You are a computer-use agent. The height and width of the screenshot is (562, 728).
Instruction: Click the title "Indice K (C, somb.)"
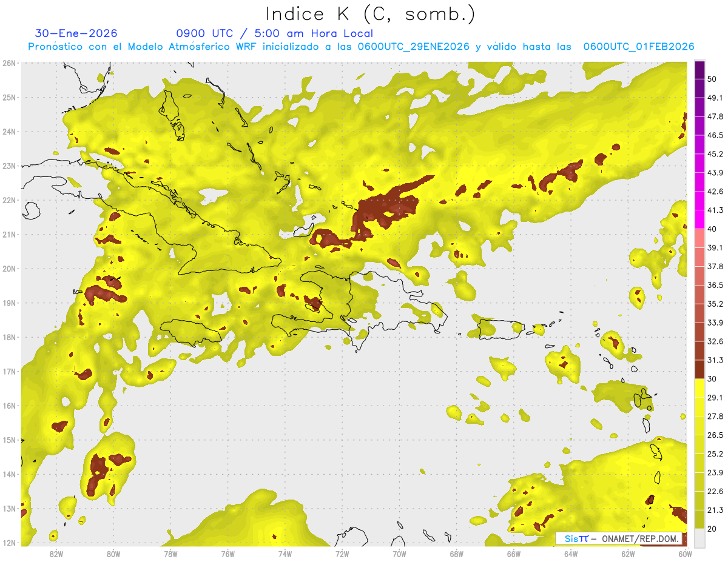pyautogui.click(x=370, y=14)
